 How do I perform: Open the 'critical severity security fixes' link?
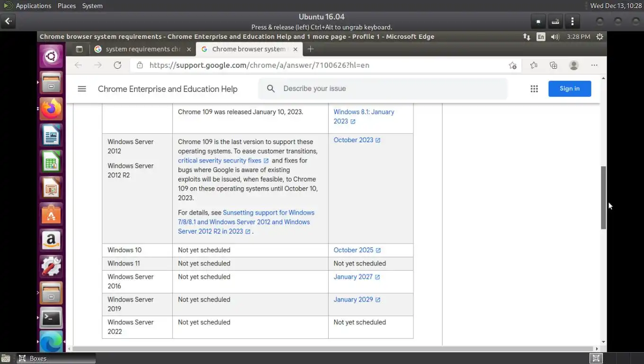click(220, 161)
